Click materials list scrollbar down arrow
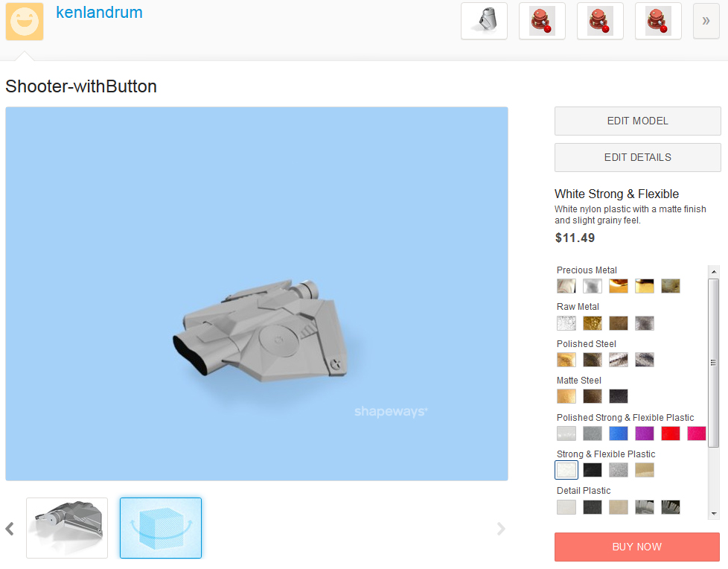Image resolution: width=728 pixels, height=569 pixels. [x=714, y=513]
